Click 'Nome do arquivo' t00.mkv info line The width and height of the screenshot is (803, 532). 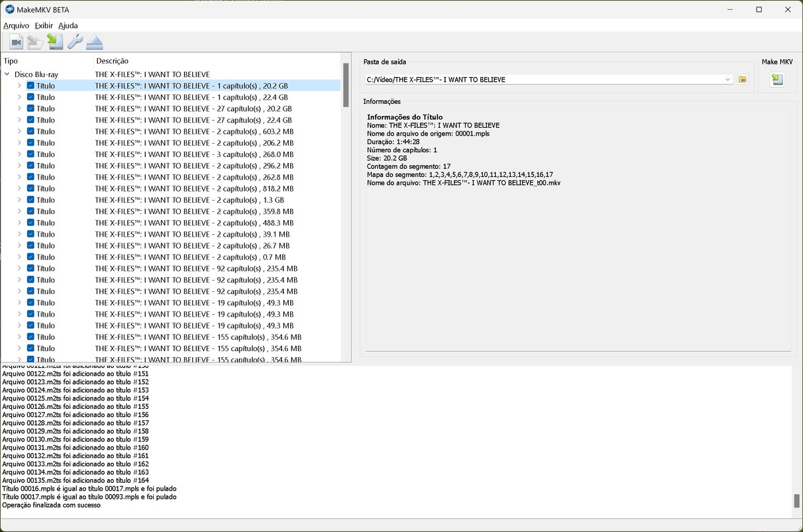point(464,183)
